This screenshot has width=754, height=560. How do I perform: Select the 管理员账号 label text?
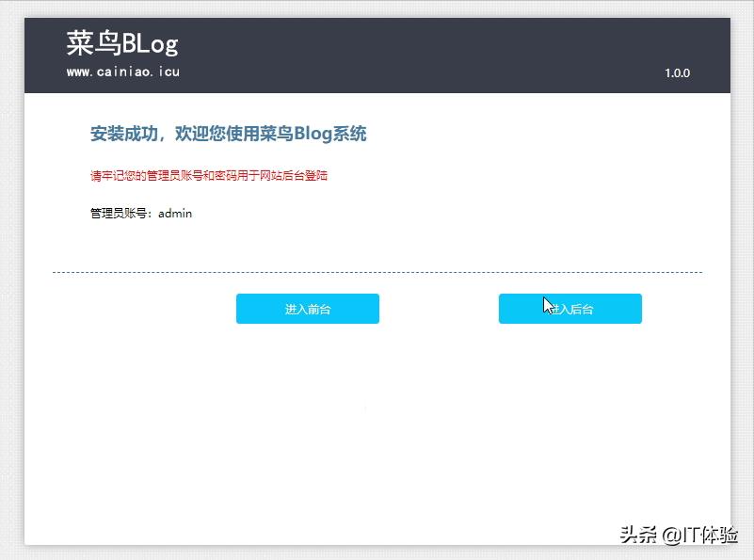point(118,213)
